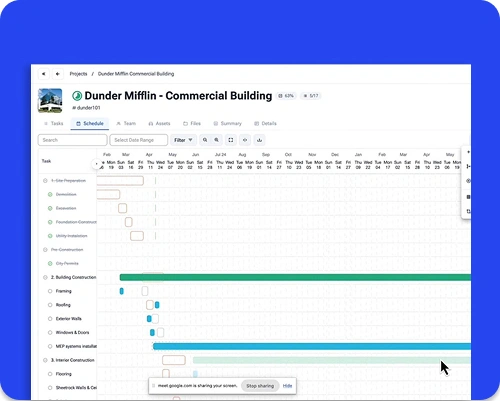
Task: Click the fit-to-screen fullscreen icon
Action: [x=231, y=140]
